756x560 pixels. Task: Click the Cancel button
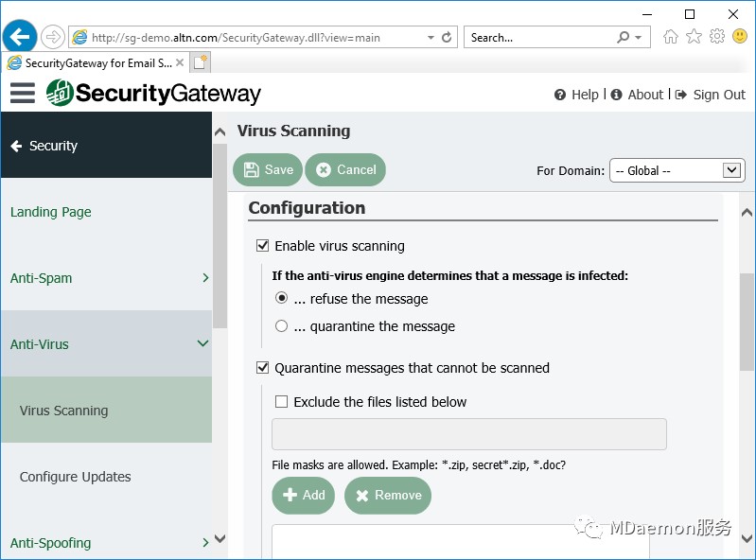(345, 169)
